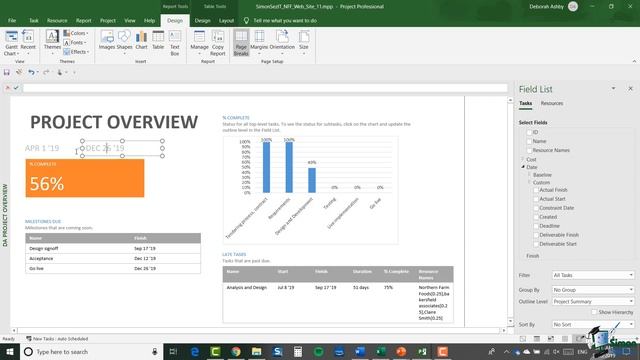Click the confirm entry checkmark icon
Viewport: 640px width, 360px height.
pyautogui.click(x=16, y=88)
